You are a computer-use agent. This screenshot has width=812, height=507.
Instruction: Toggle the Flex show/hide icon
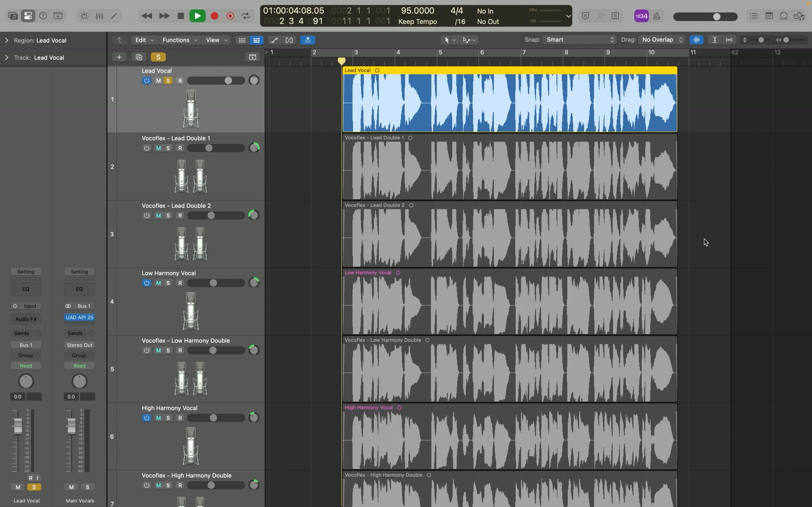(x=289, y=40)
